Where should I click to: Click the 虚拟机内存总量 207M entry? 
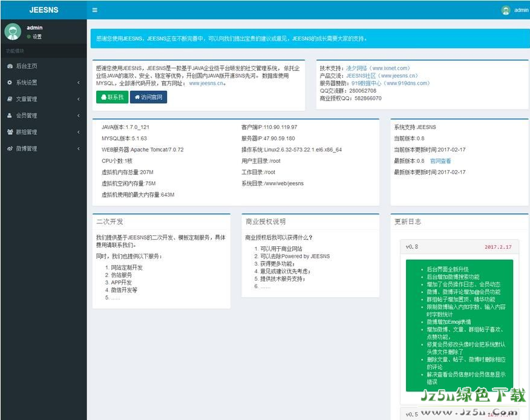point(128,172)
